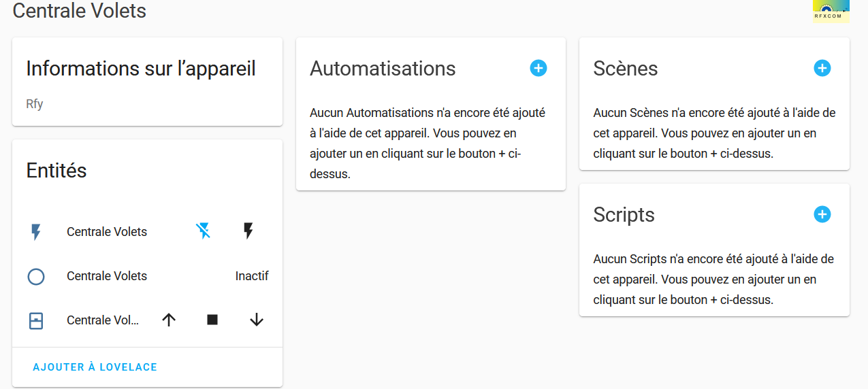
Task: Click the plus icon in Scènes card
Action: 822,68
